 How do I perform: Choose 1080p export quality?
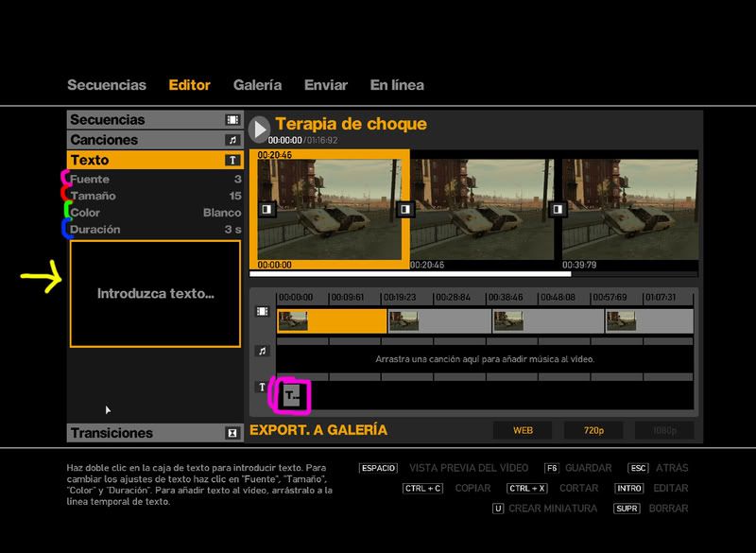[665, 430]
